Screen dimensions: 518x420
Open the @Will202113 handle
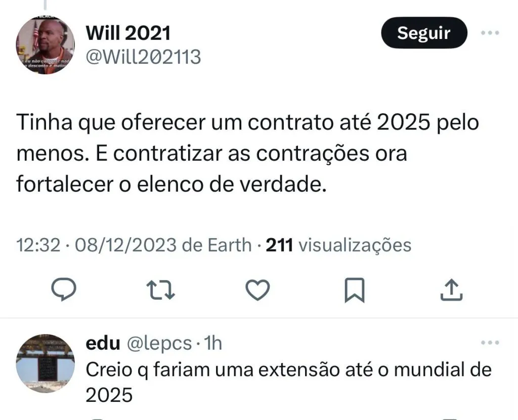143,57
